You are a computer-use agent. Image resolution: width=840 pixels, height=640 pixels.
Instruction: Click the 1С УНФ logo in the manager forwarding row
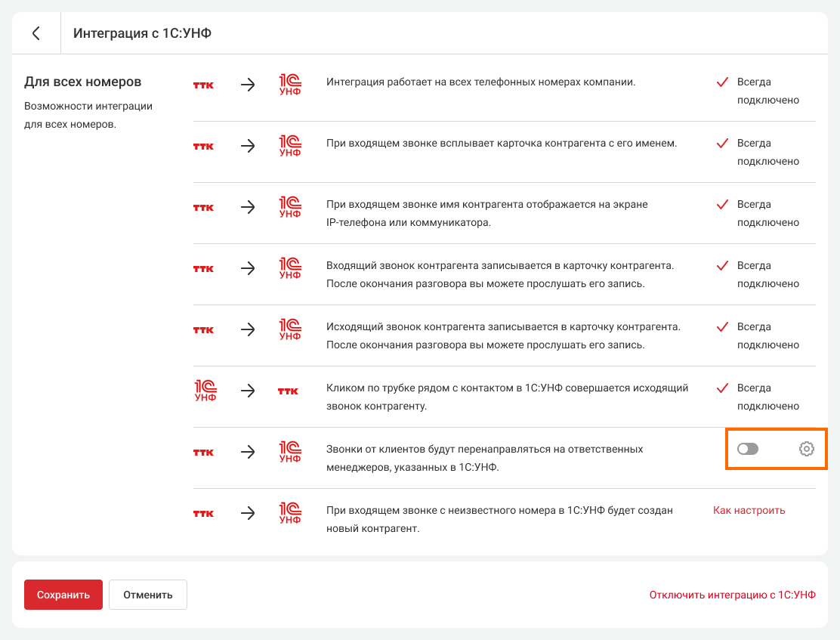(x=290, y=452)
